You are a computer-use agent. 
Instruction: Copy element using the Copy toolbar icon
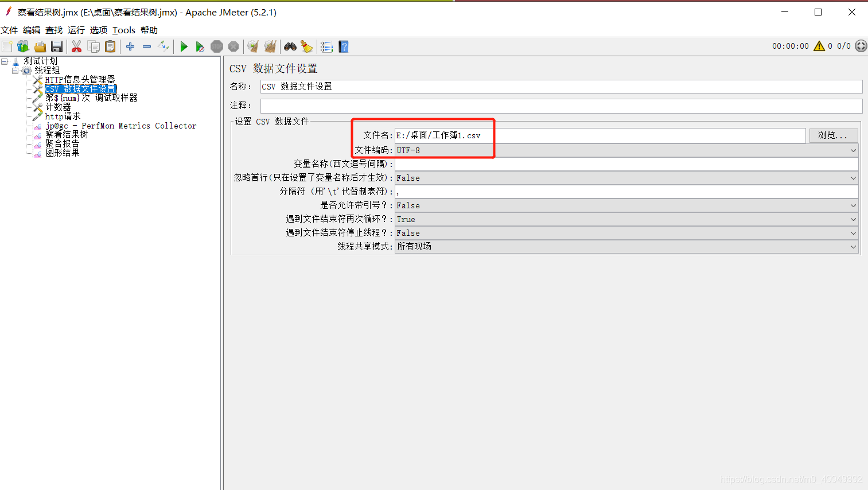pyautogui.click(x=94, y=46)
